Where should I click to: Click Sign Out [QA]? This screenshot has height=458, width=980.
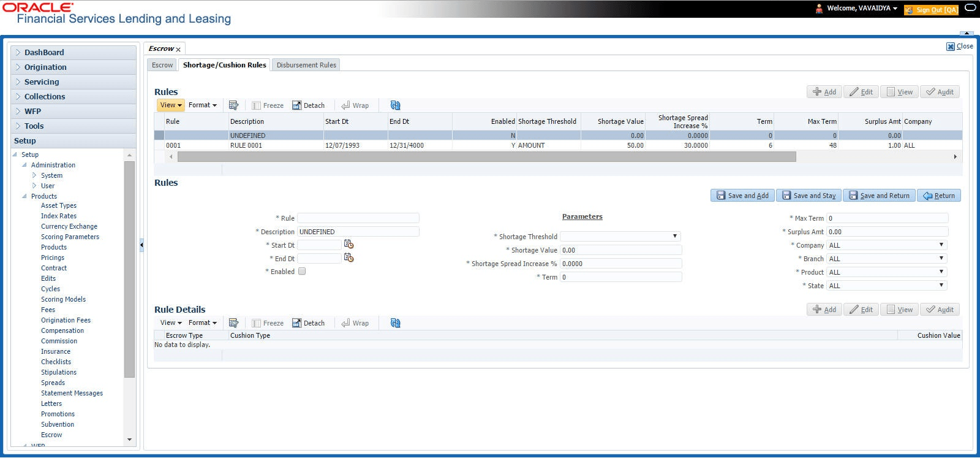[x=931, y=10]
